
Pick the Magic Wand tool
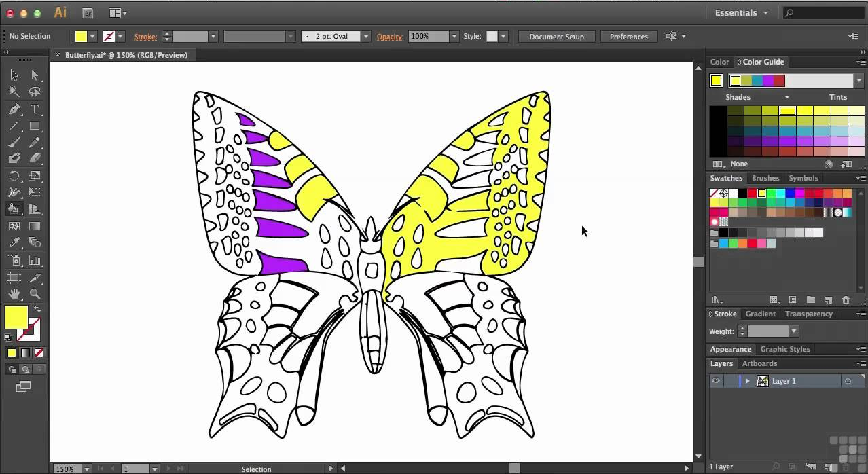tap(14, 92)
